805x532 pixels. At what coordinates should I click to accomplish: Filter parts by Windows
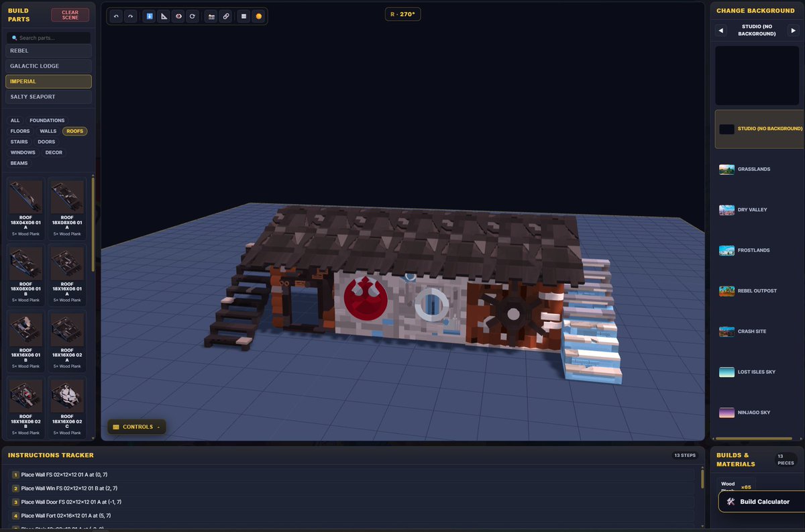[23, 153]
